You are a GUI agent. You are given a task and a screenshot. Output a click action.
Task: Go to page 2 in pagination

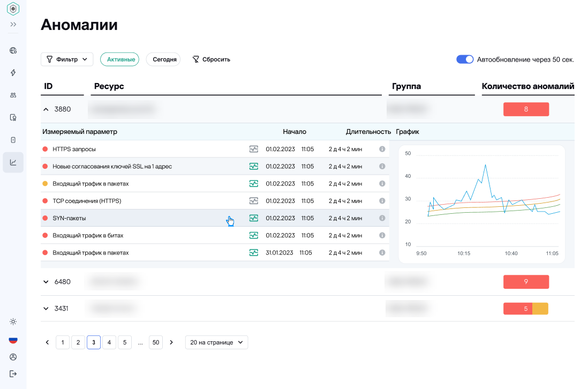pos(78,342)
